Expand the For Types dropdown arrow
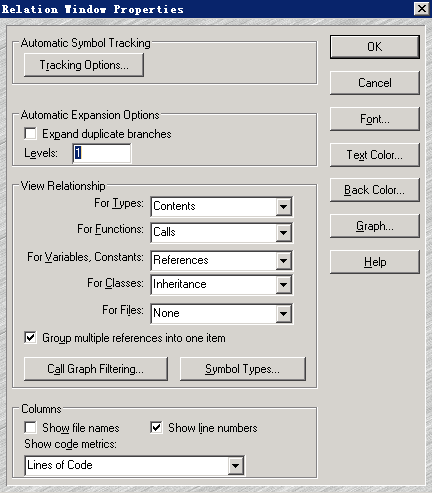432x493 pixels. (283, 207)
